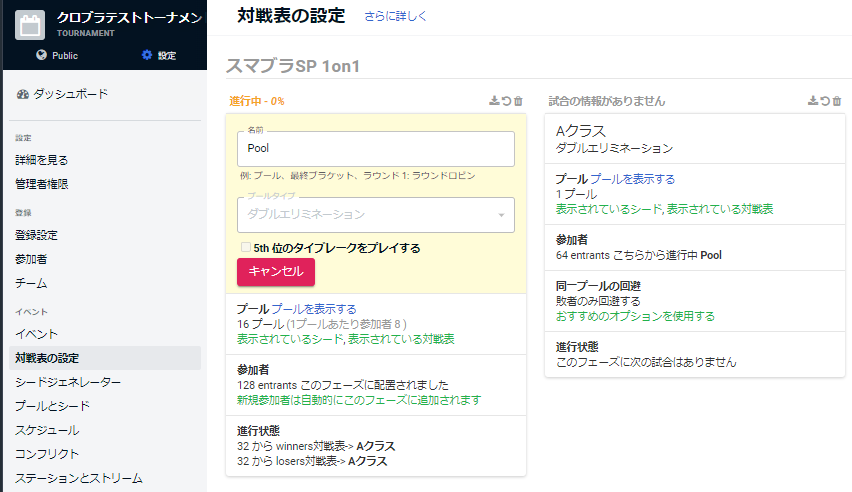
Task: Click the 32 から losers対戦表-> Aクラス line
Action: 312,461
